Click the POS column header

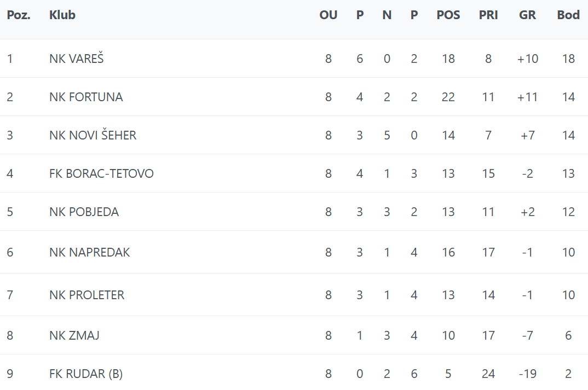tap(448, 15)
